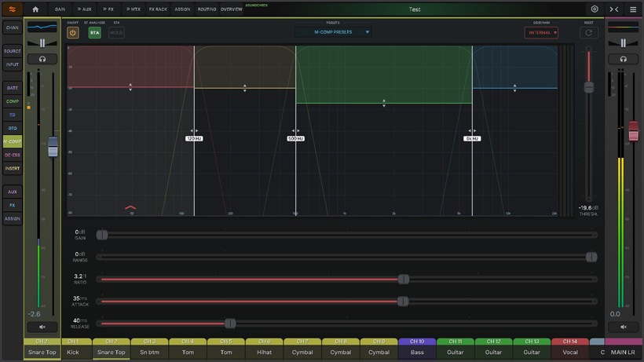
Task: Click the ATTACK slider handle
Action: [403, 302]
